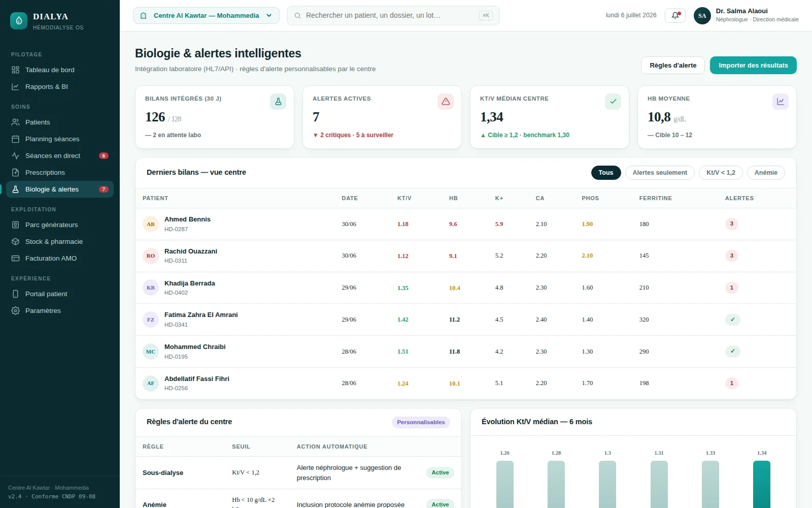The width and height of the screenshot is (812, 508).
Task: Open Portail patient phone icon
Action: pyautogui.click(x=16, y=294)
